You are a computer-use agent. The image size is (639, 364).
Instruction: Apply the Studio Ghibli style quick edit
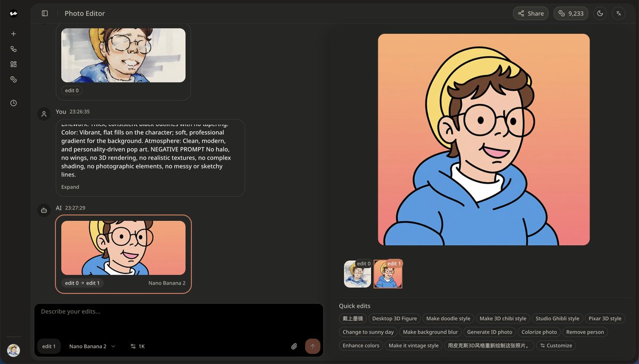tap(557, 318)
